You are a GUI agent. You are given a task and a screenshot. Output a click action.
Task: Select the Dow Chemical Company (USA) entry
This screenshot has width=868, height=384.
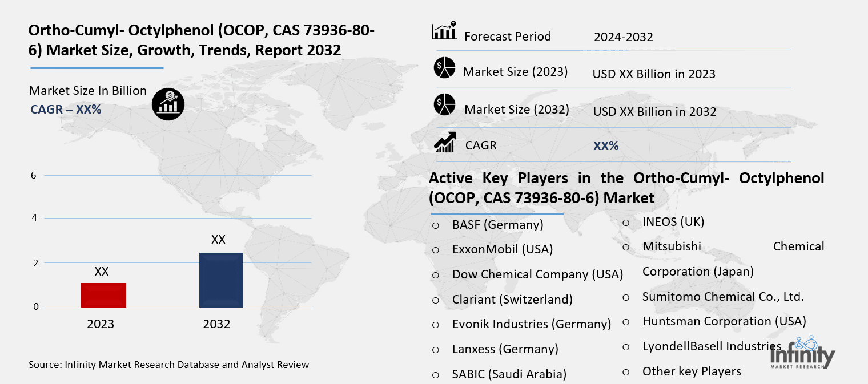coord(537,274)
